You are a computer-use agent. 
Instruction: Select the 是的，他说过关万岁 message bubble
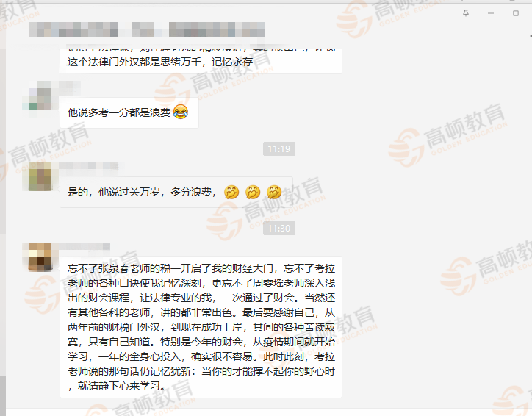click(176, 192)
